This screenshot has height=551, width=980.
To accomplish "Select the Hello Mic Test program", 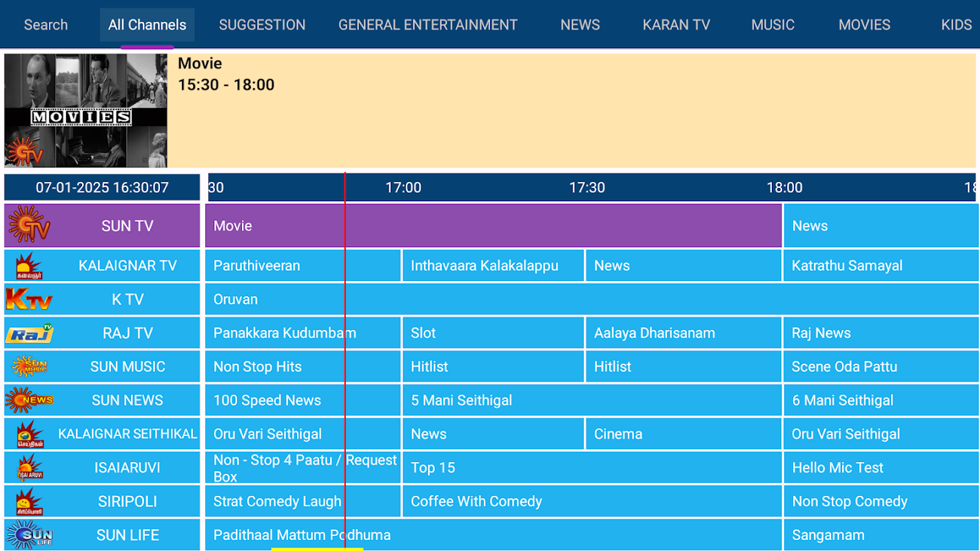I will coord(881,468).
